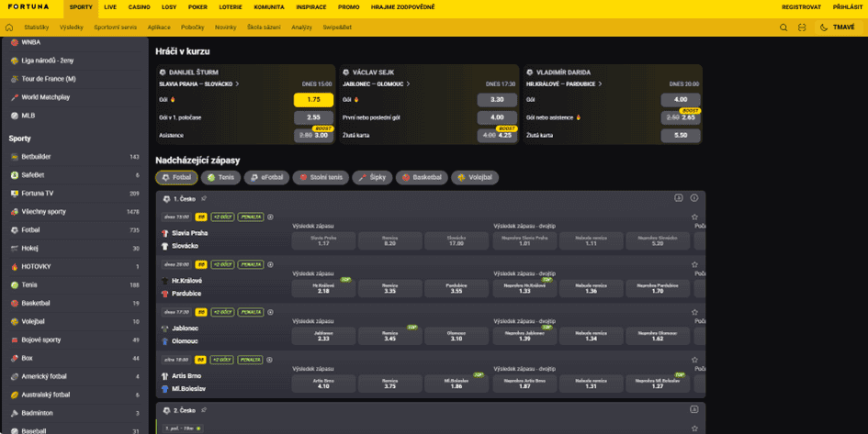Select Stolní tenis filter chip

coord(321,177)
